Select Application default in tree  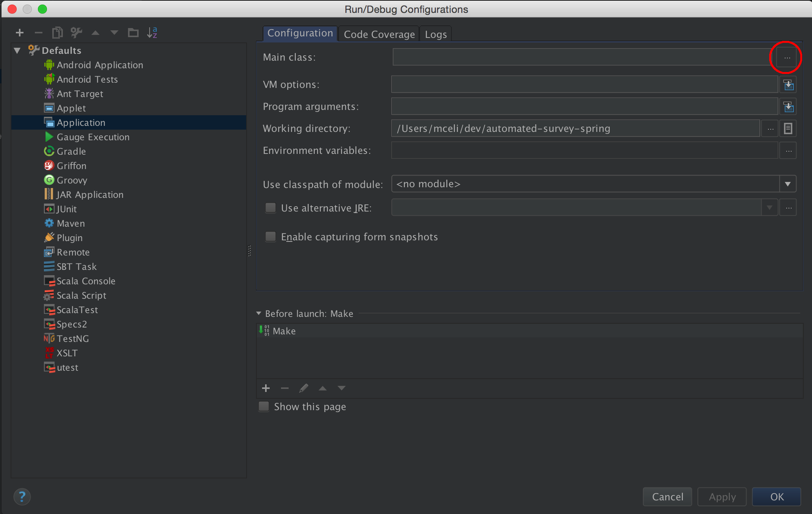(129, 122)
